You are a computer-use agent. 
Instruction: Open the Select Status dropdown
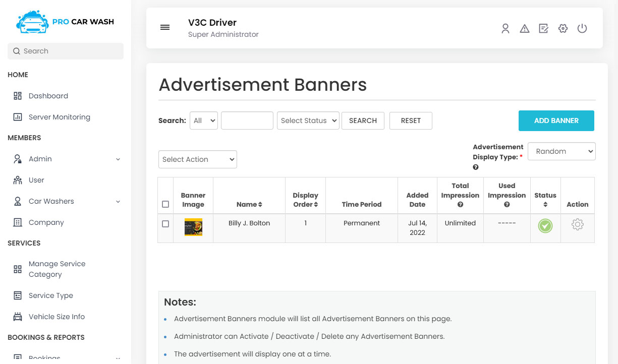(308, 120)
